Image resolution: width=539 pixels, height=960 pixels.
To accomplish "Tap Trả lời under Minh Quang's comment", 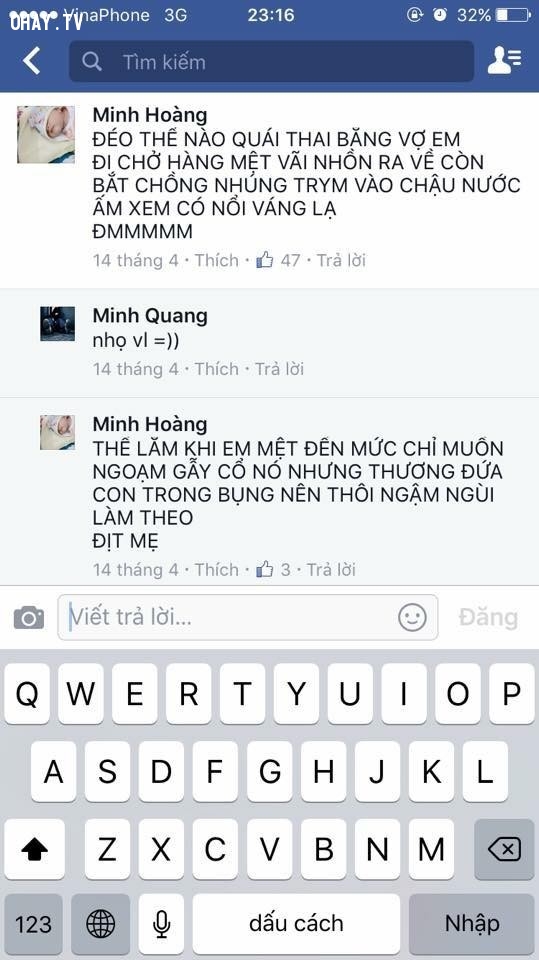I will [x=279, y=369].
